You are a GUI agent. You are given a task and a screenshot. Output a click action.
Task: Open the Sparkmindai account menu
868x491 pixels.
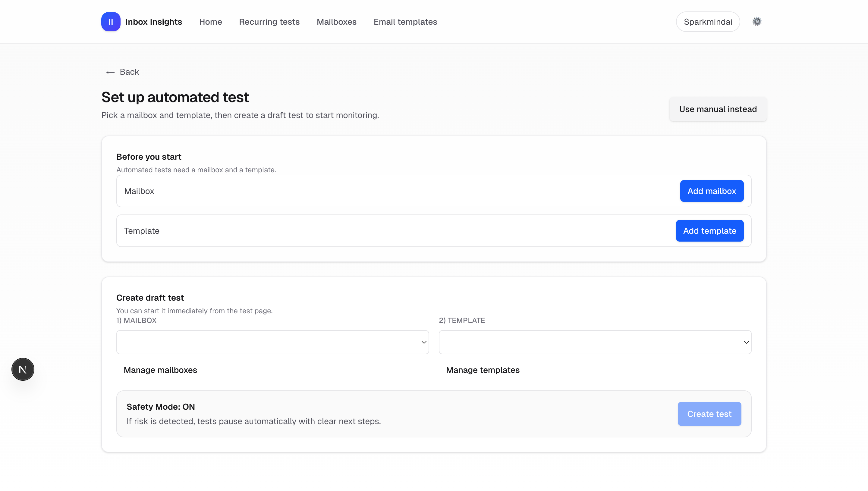coord(708,22)
